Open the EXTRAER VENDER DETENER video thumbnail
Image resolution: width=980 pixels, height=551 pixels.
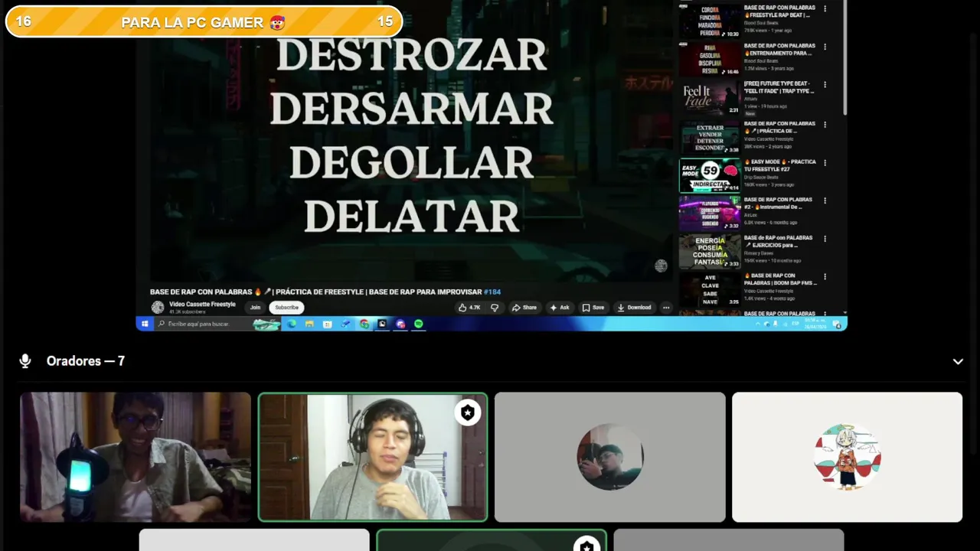[x=710, y=137]
